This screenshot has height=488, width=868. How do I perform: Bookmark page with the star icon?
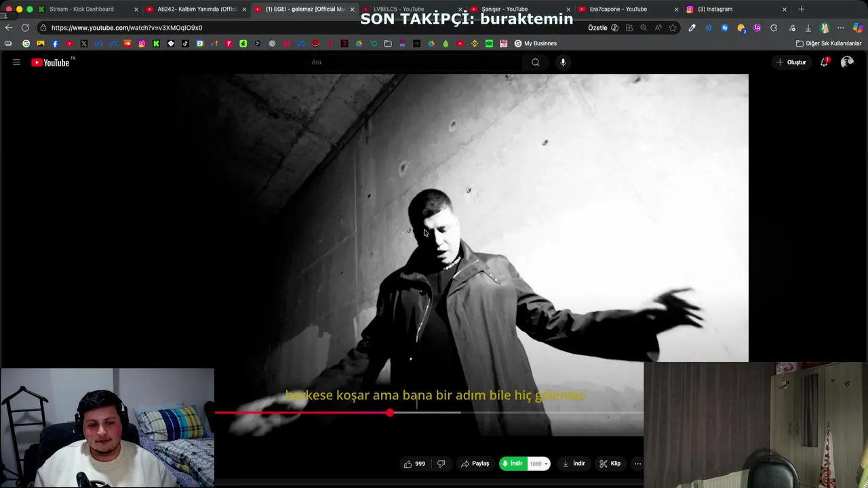[673, 28]
